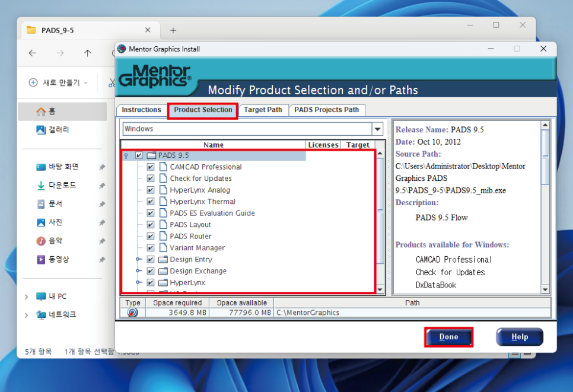Click the Mentor Graphics Install title icon
Viewport: 573px width, 392px height.
pos(122,49)
